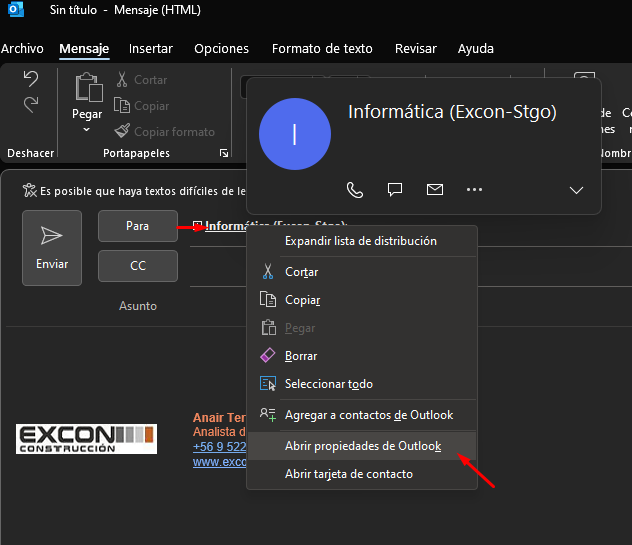Click the Asunto label
This screenshot has height=545, width=632.
(138, 306)
